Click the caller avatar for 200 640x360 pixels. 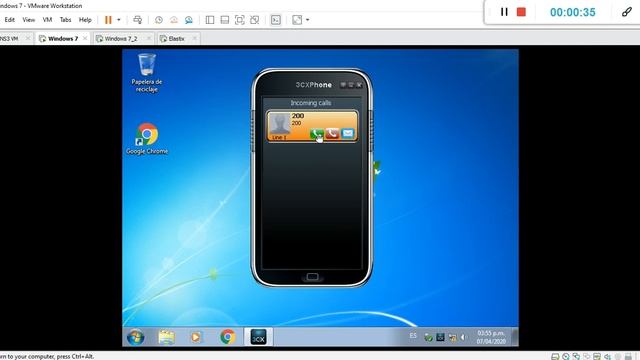click(x=280, y=124)
